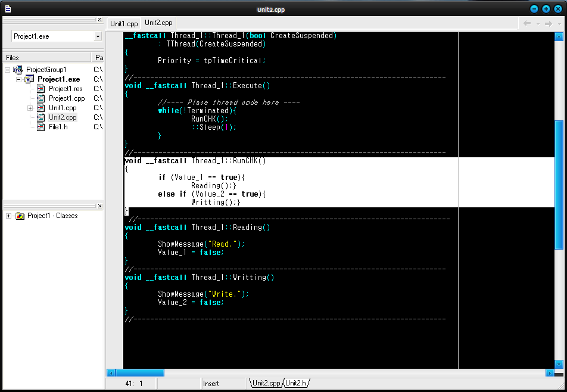
Task: Expand the Unit1.cpp tree node
Action: [30, 108]
